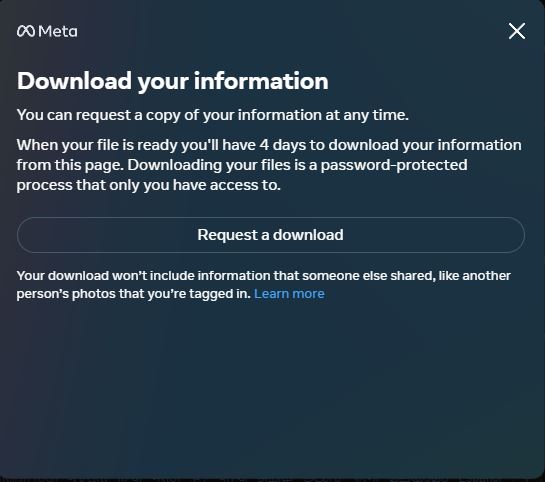Click the word 'Download' in the heading
The image size is (545, 482).
[x=74, y=81]
